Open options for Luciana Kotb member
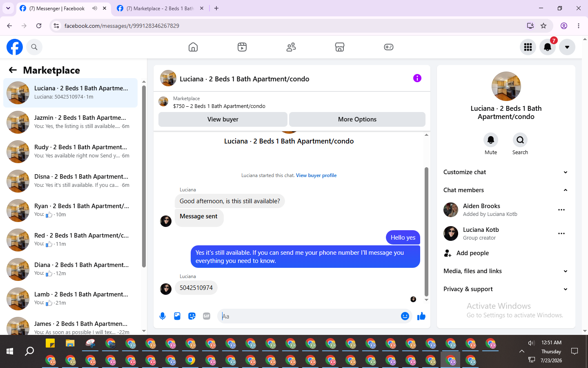 [561, 233]
